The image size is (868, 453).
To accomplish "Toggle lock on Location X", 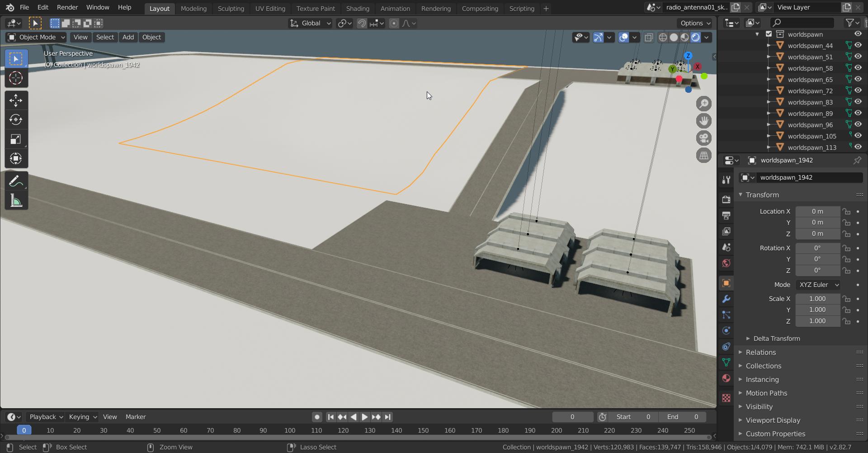I will (846, 211).
